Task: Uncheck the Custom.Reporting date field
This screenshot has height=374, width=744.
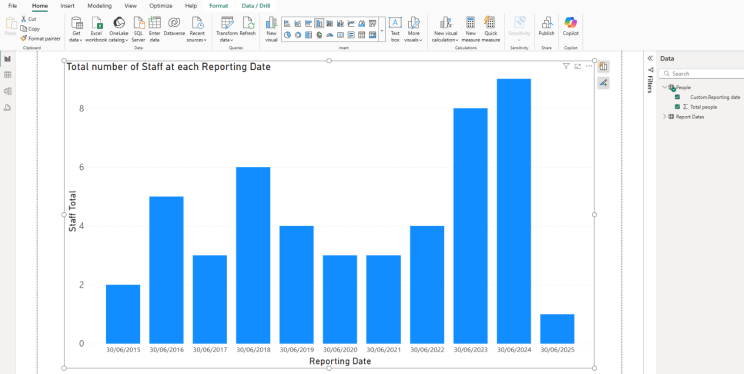Action: click(x=678, y=97)
